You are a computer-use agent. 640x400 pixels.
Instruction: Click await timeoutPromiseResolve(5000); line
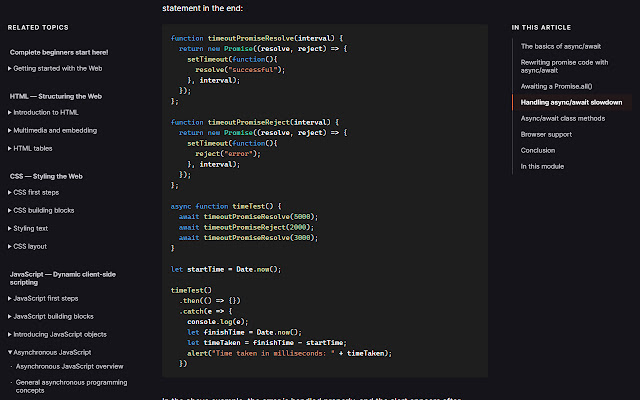tap(248, 217)
